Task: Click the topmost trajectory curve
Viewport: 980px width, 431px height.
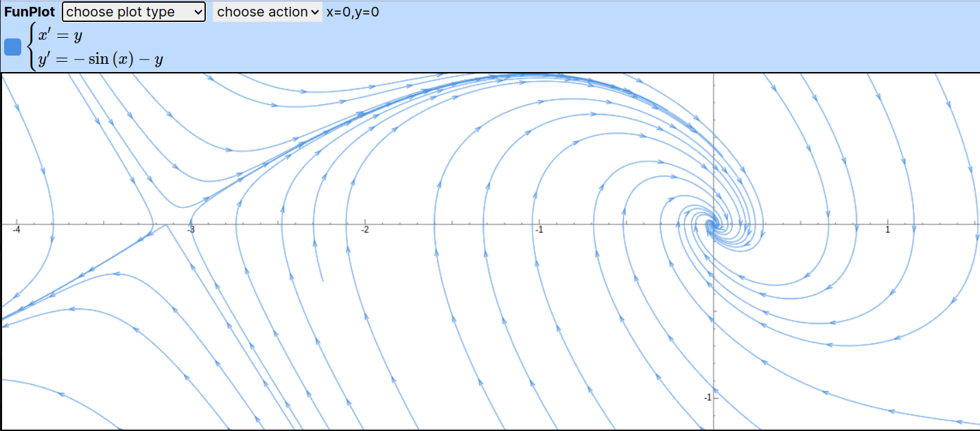Action: [522, 78]
